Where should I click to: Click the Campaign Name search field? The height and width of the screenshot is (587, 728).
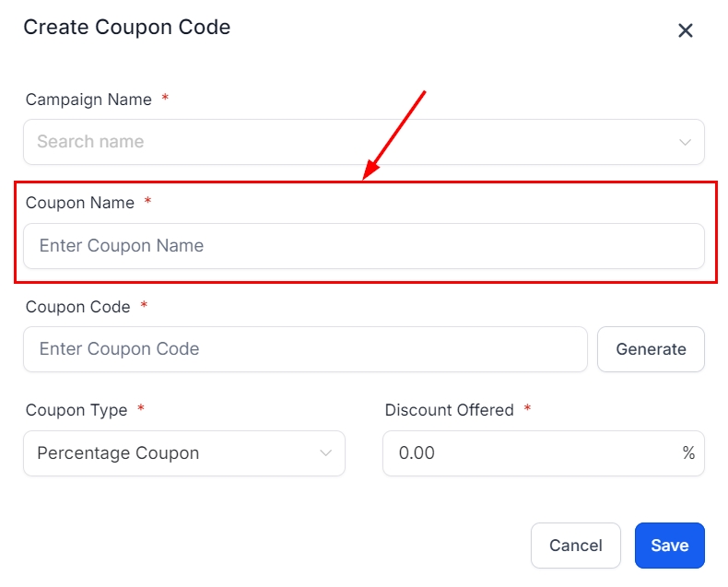pyautogui.click(x=350, y=142)
